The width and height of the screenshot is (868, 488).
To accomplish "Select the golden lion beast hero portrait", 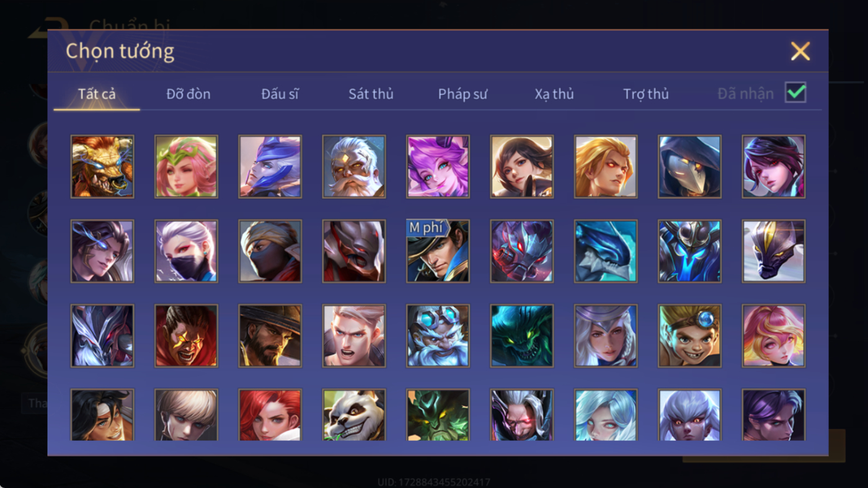I will pos(102,167).
